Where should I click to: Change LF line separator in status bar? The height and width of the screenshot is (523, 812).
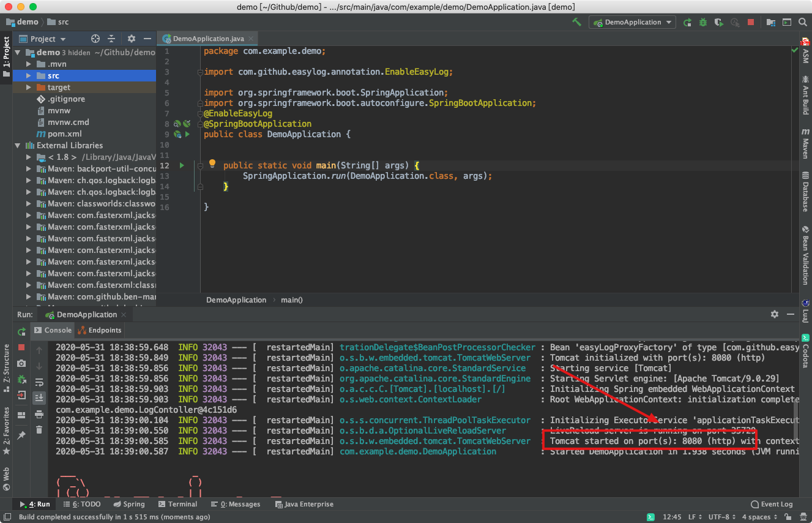(x=695, y=517)
